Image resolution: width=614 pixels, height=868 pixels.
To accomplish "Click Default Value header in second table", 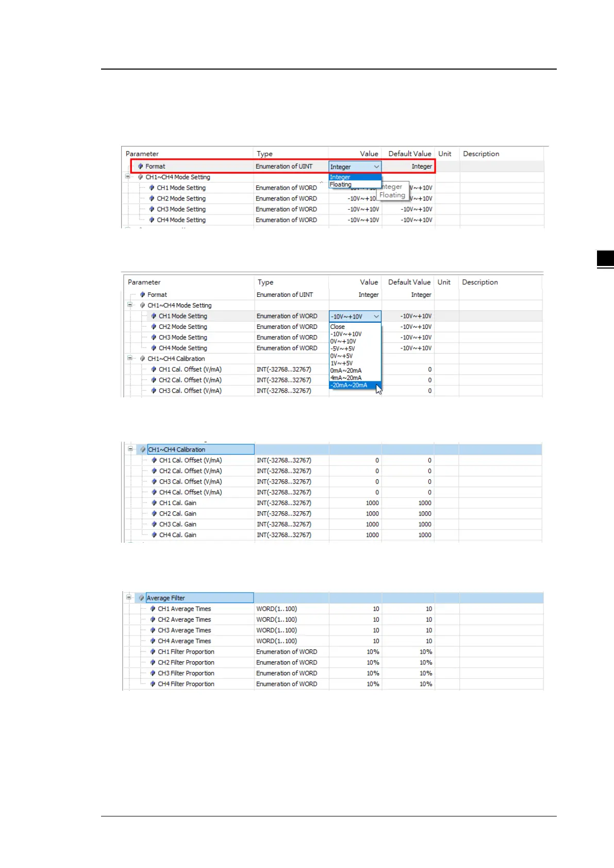I will pos(409,282).
